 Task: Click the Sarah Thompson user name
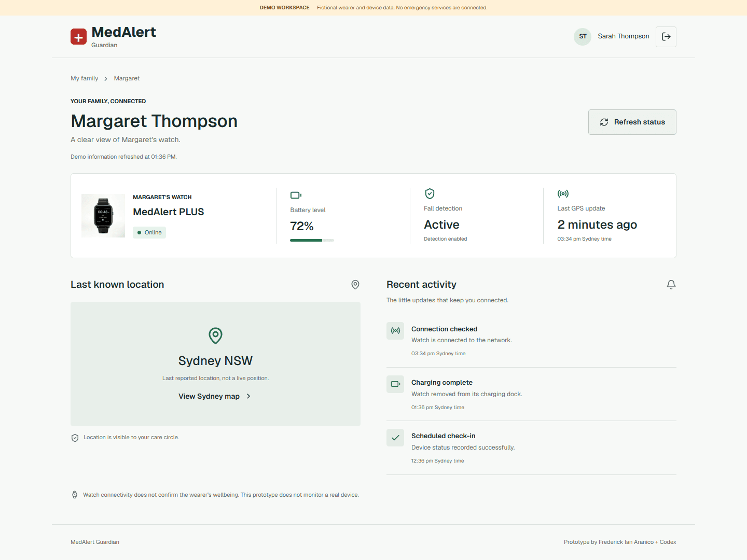(624, 36)
